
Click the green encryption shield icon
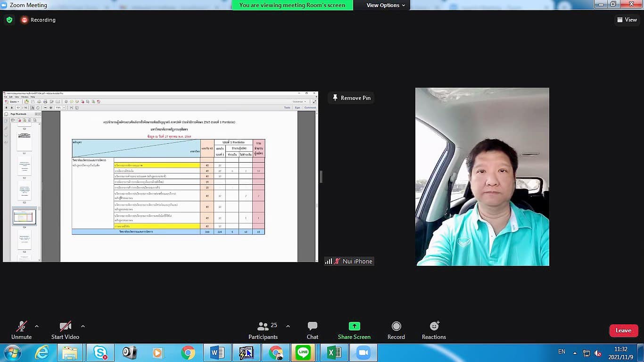9,20
